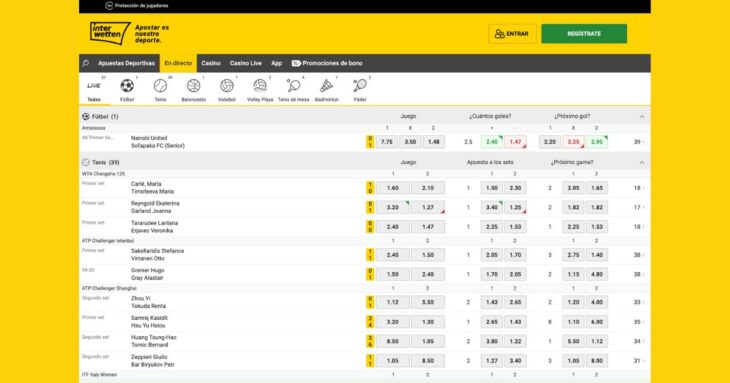730x383 pixels.
Task: Click WTA Changsha 125 tournament label
Action: click(103, 174)
